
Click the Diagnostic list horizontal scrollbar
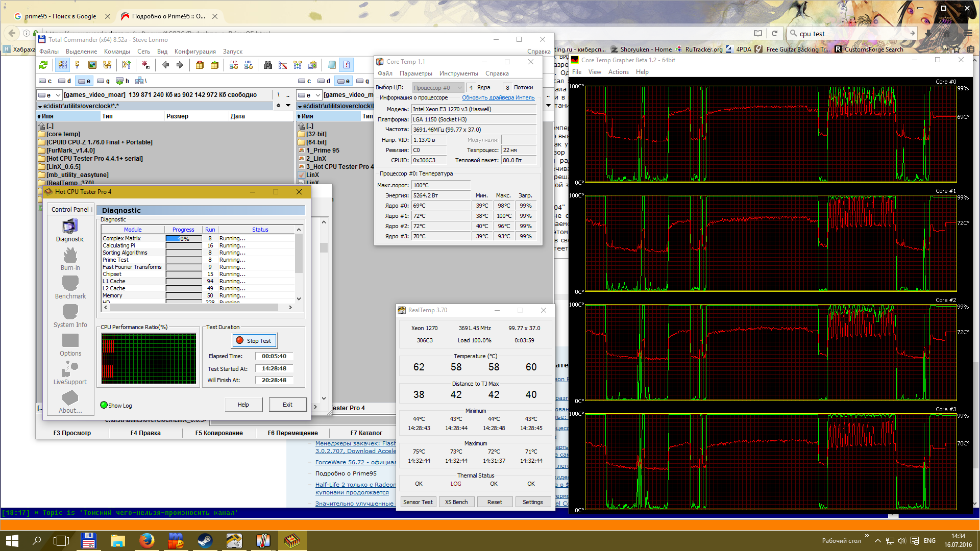[194, 308]
